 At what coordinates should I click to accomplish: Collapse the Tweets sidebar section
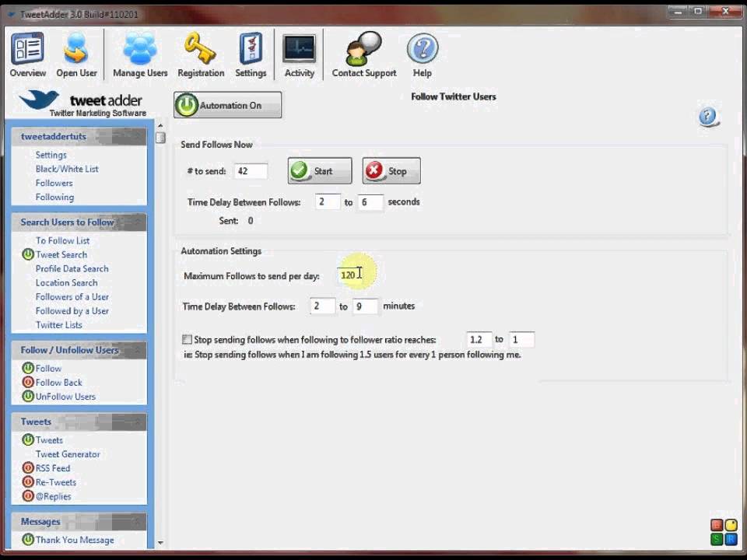[x=137, y=422]
